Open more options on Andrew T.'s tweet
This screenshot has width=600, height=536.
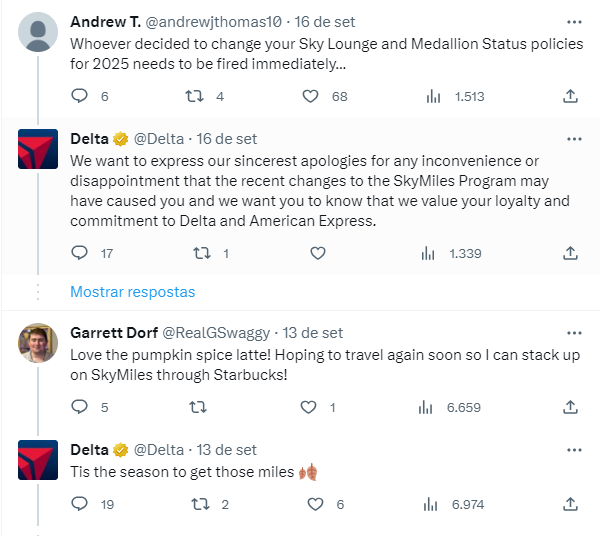click(573, 21)
